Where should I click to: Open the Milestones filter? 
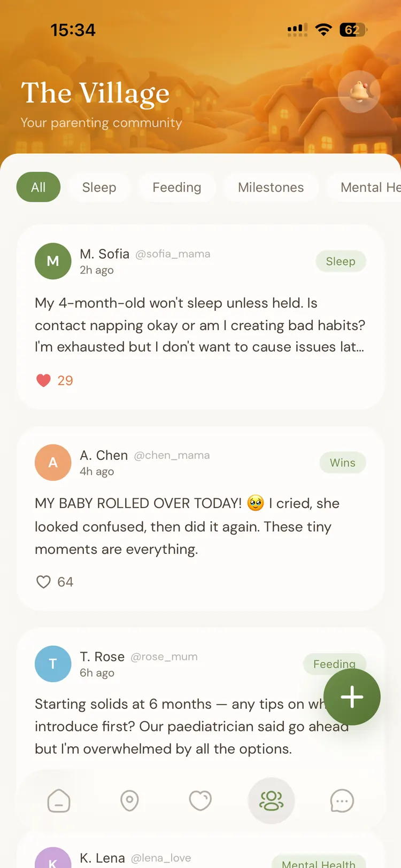(x=271, y=187)
